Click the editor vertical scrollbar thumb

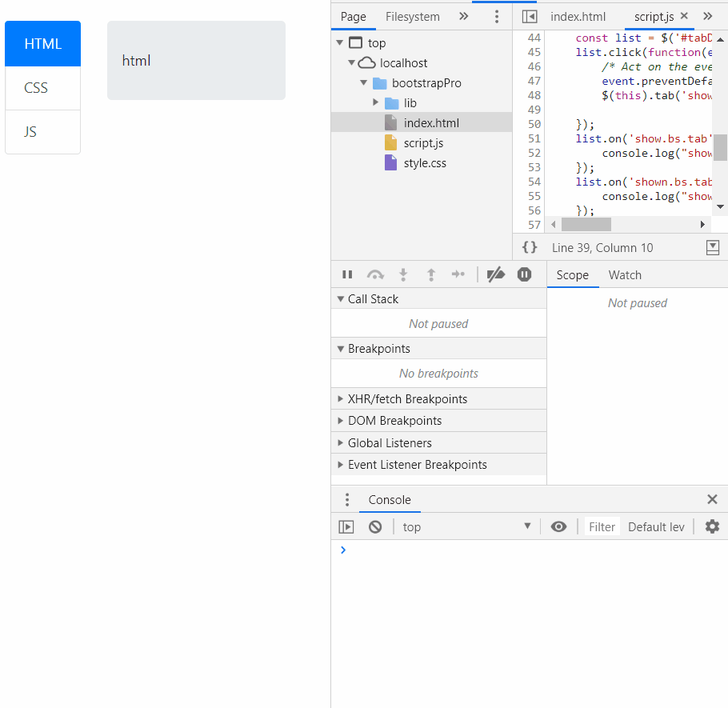coord(720,147)
